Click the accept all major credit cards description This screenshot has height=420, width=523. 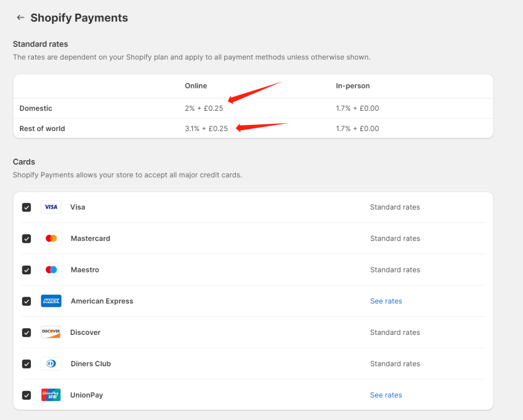[127, 175]
